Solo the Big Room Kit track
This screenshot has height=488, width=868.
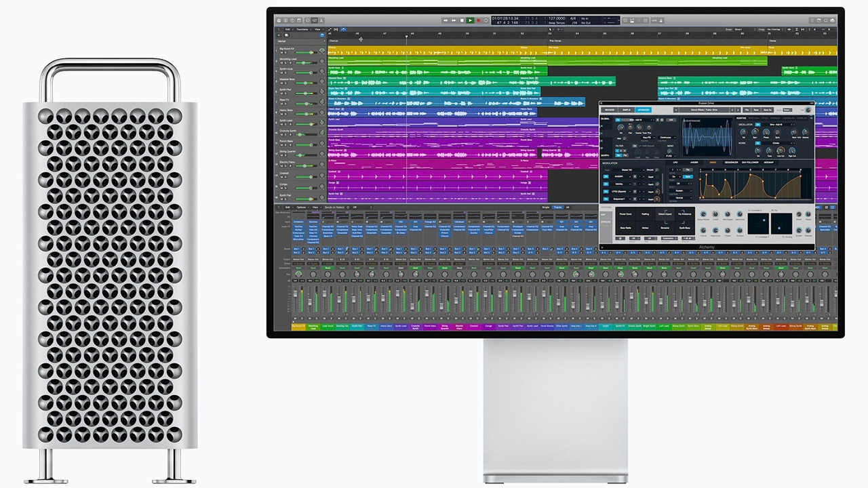pos(285,52)
